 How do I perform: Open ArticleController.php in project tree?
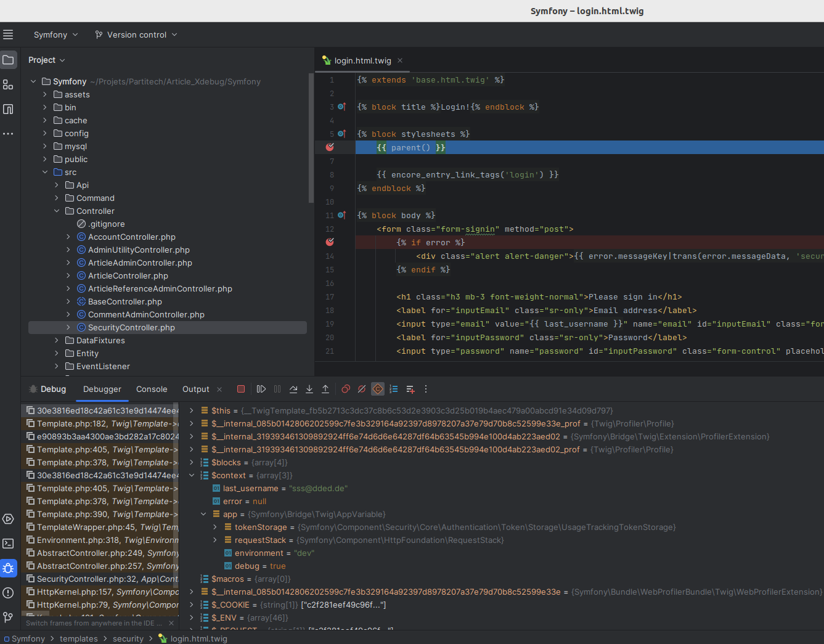point(128,275)
